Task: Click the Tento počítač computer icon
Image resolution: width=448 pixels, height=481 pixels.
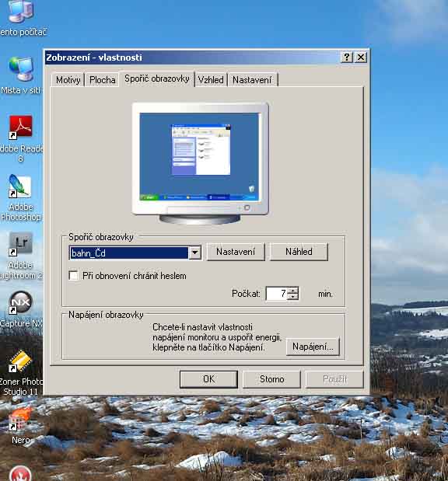Action: click(20, 12)
